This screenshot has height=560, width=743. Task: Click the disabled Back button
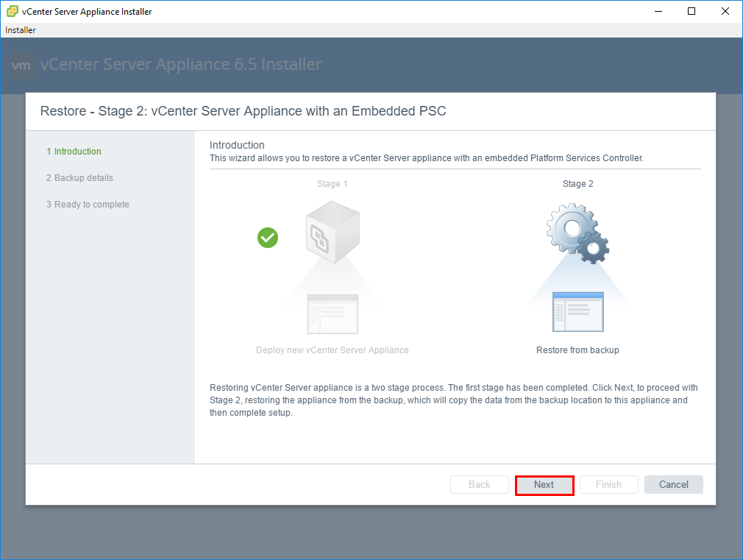click(479, 485)
